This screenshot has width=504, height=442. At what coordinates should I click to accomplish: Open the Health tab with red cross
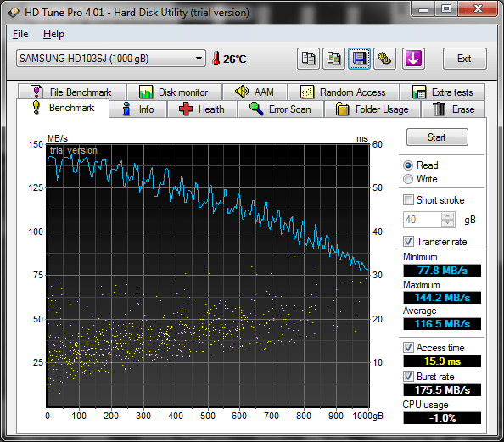202,109
